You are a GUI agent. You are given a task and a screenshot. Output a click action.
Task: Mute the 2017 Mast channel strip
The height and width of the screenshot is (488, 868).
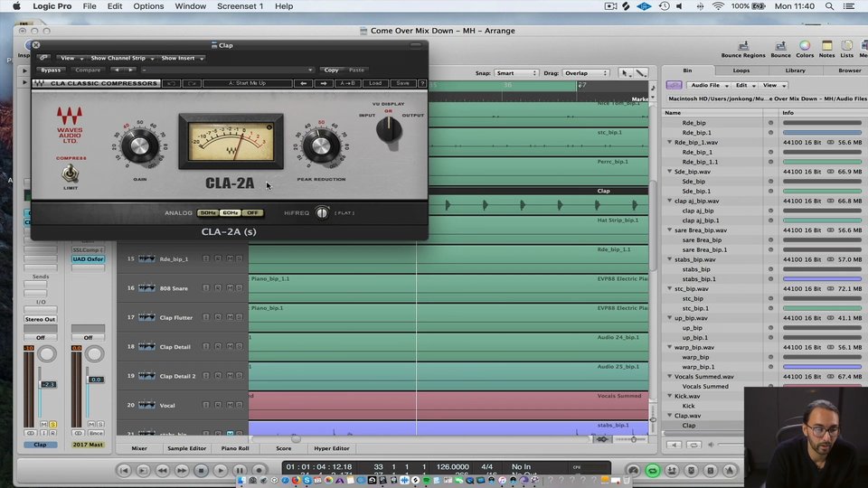point(91,425)
